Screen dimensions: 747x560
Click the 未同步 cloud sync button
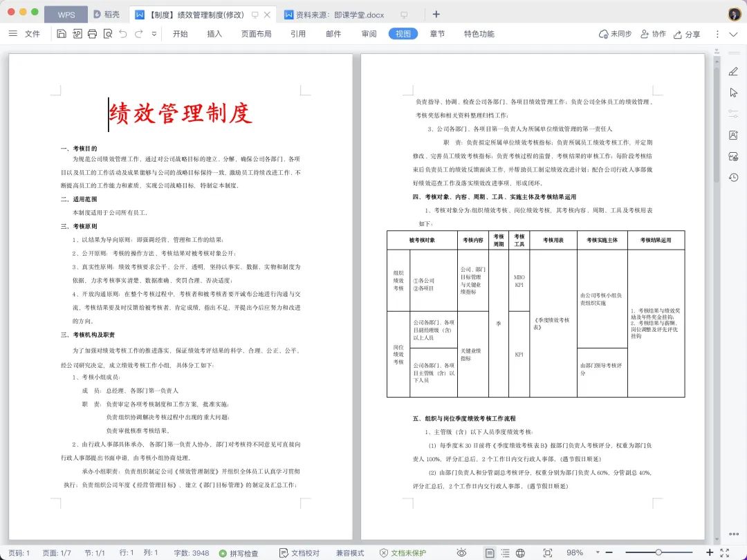(x=615, y=34)
